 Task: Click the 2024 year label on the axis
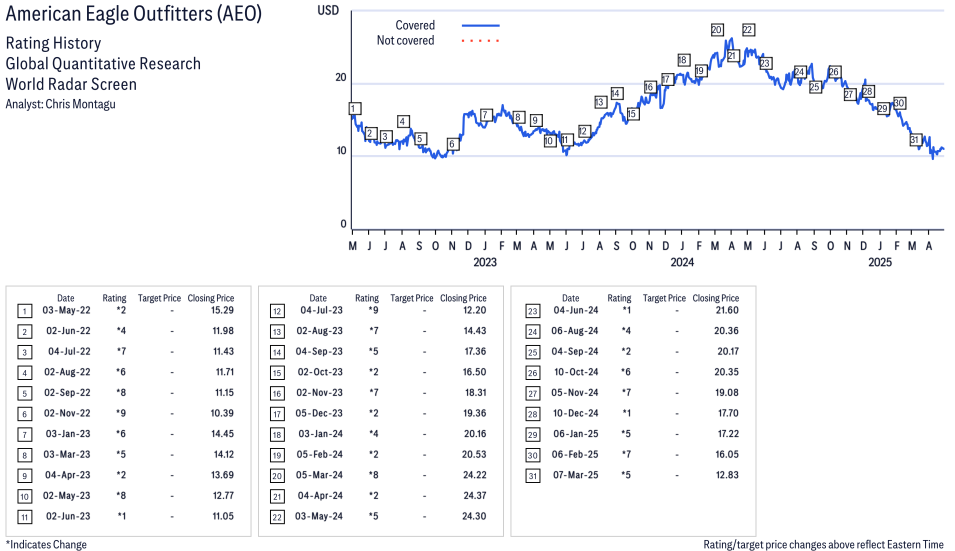682,262
